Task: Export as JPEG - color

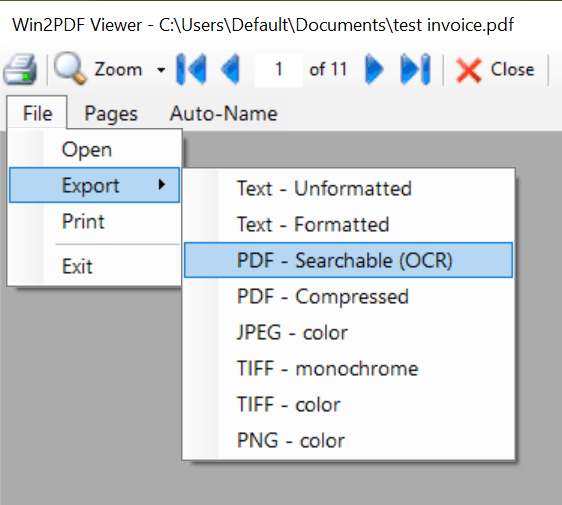Action: click(348, 332)
